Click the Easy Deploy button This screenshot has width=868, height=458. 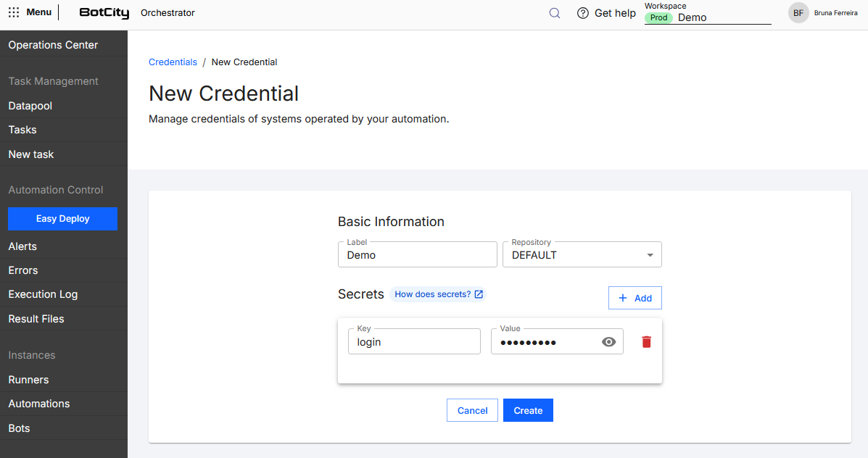62,218
